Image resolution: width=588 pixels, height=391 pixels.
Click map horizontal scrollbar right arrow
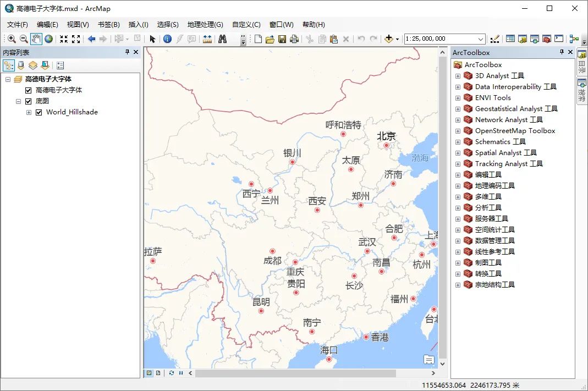coord(433,373)
